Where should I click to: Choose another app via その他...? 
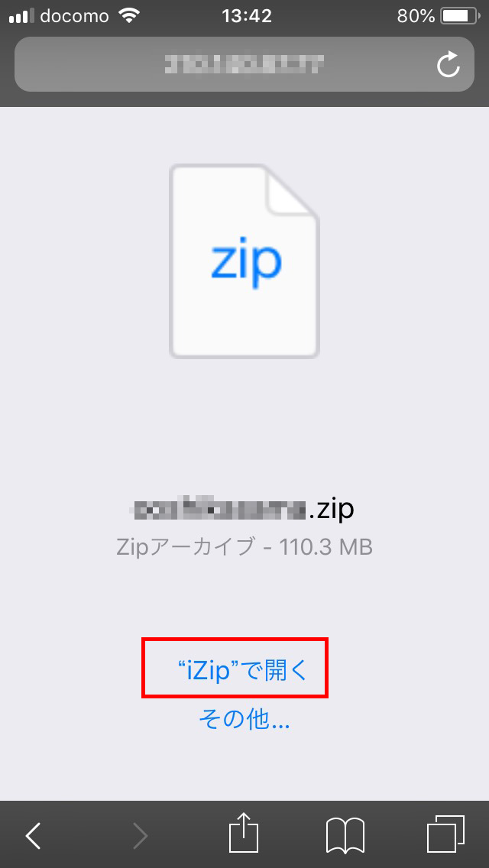(x=244, y=719)
